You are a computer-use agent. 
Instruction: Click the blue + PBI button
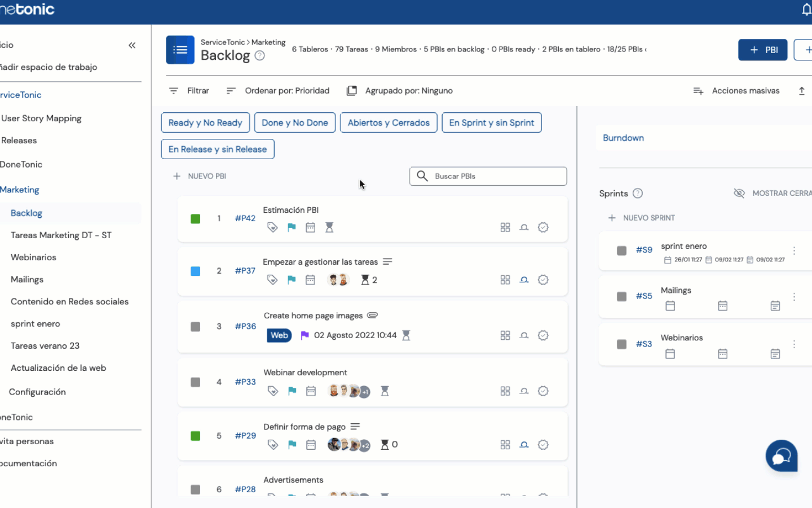coord(762,50)
